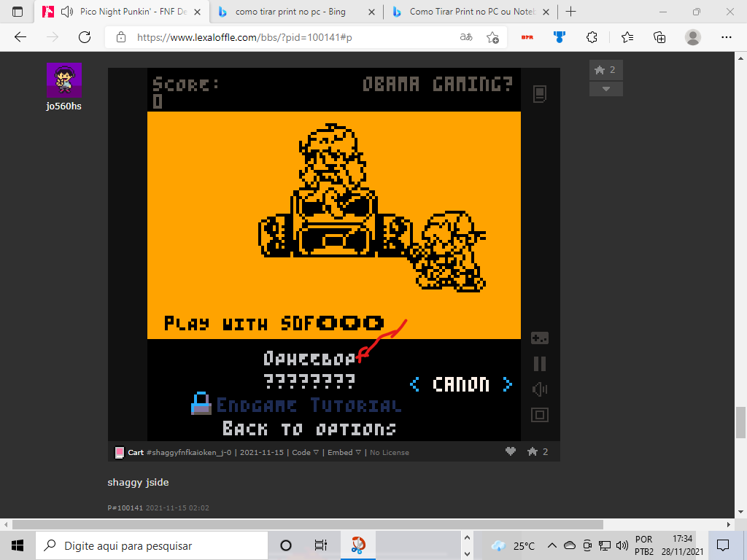Image resolution: width=747 pixels, height=560 pixels.
Task: Show hidden system tray icons
Action: 551,545
